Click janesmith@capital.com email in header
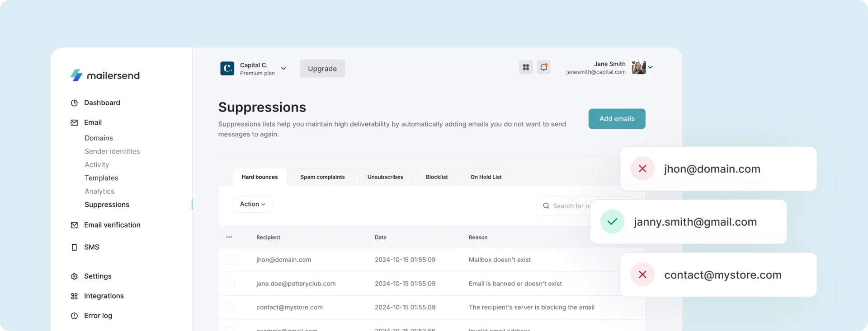 [x=596, y=72]
